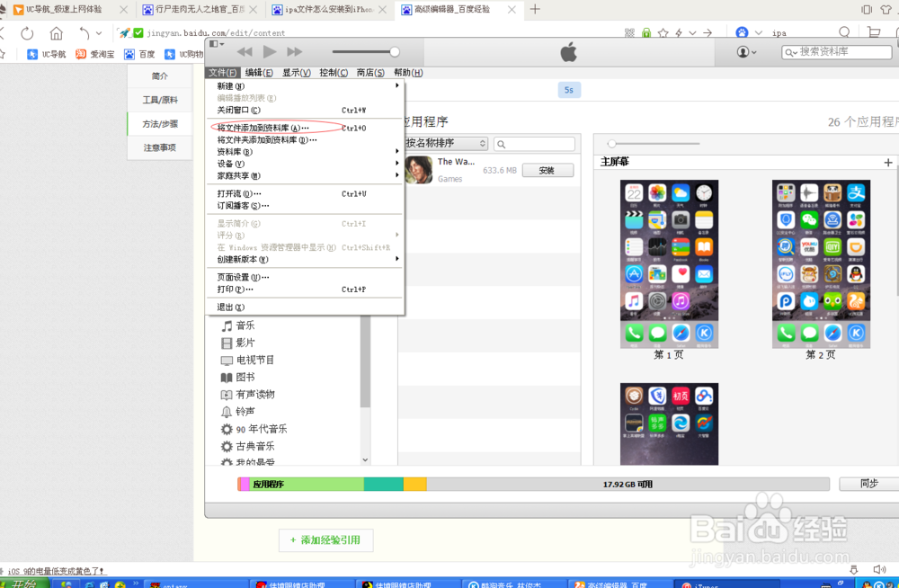This screenshot has width=899, height=588.
Task: Select 电视节目 in the sidebar
Action: point(248,361)
